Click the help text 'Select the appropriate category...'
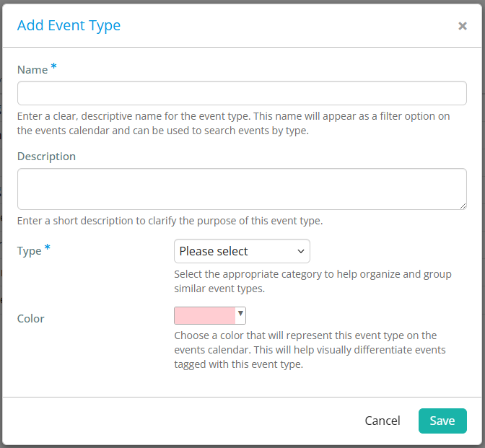 pos(313,281)
